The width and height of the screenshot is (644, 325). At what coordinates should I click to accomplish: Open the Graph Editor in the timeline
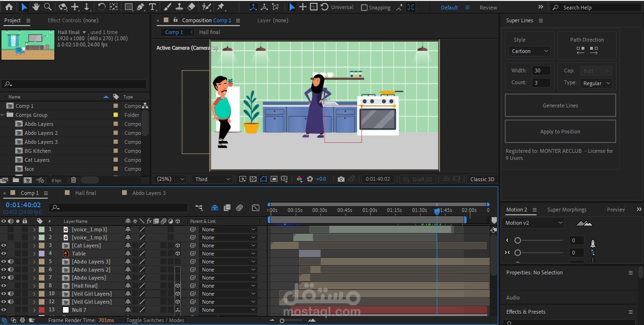click(256, 208)
